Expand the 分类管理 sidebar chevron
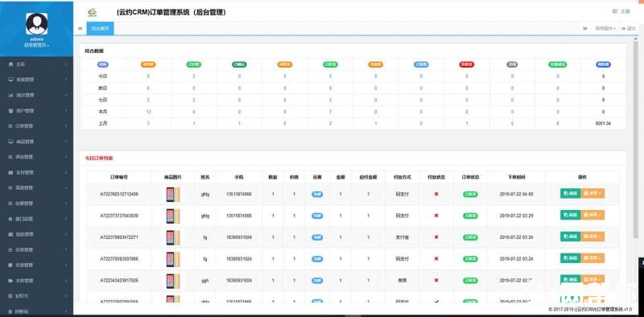Screen dimensions: 644x317 click(66, 249)
